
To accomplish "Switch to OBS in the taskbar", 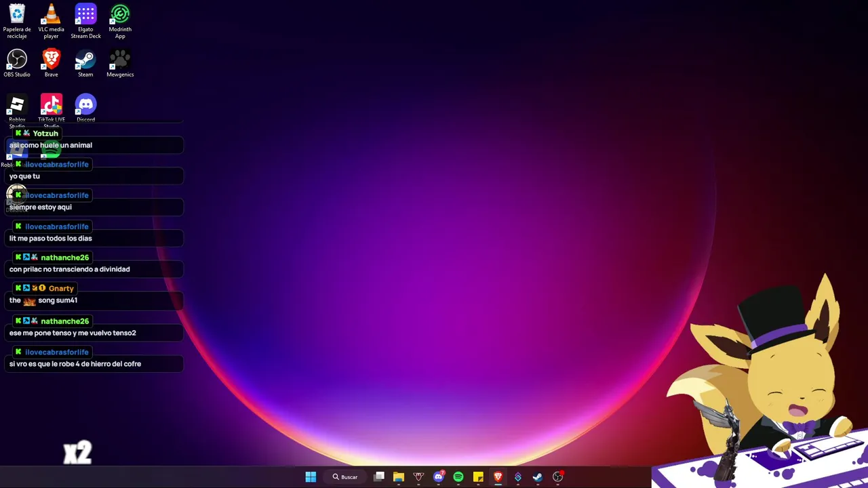I will pos(557,477).
